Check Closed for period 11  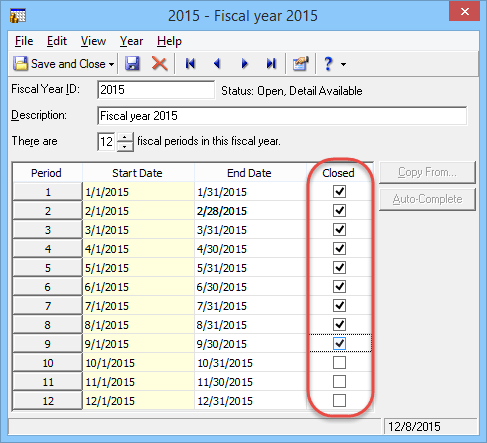tap(339, 382)
